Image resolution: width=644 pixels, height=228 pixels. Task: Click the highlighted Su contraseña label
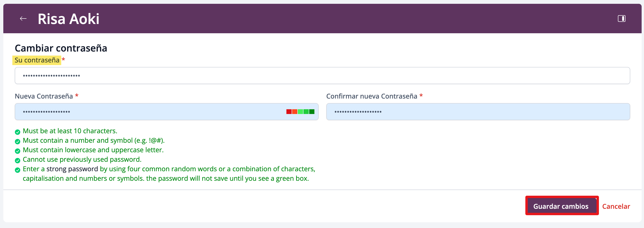pos(37,60)
